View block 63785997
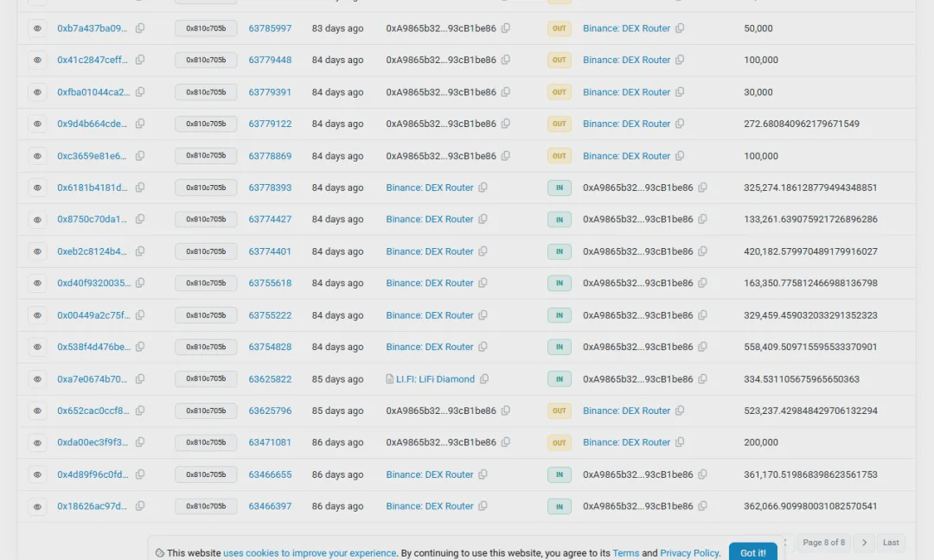 [x=270, y=29]
